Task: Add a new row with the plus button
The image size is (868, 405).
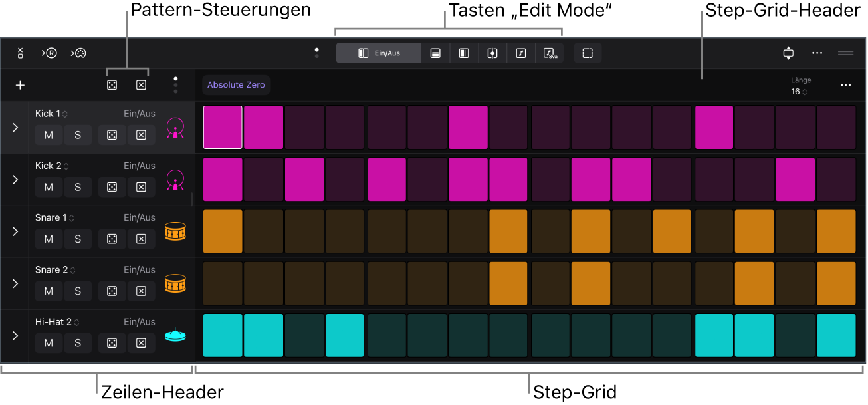Action: 20,85
